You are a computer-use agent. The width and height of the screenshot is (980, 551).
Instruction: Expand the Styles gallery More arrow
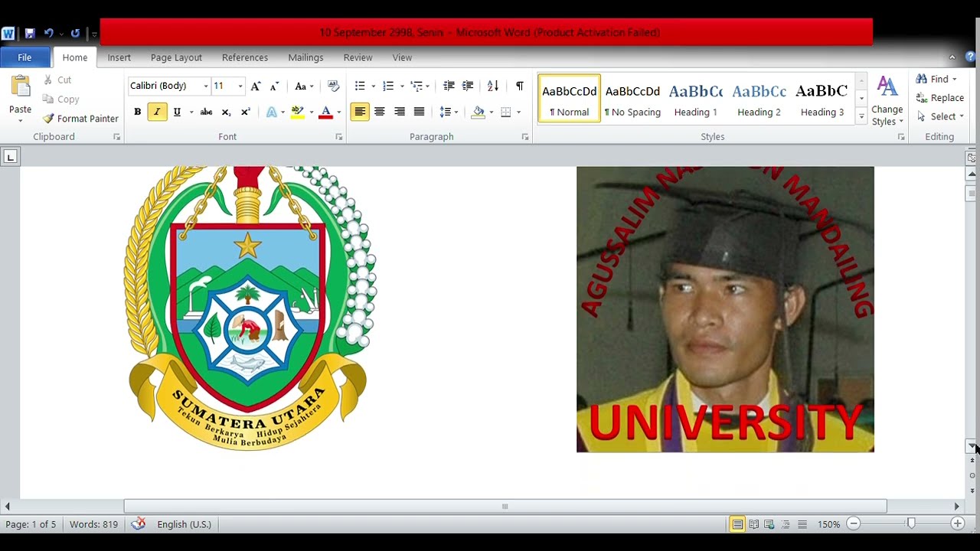[861, 117]
